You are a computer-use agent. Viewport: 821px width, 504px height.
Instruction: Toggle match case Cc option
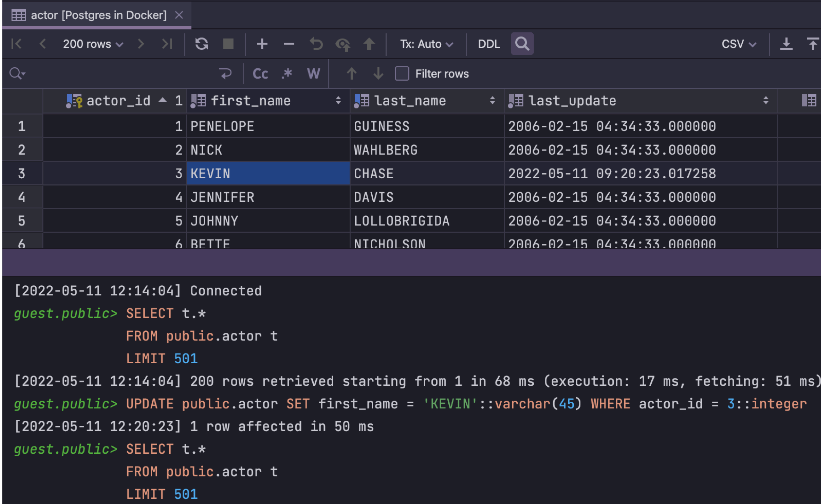pos(260,74)
